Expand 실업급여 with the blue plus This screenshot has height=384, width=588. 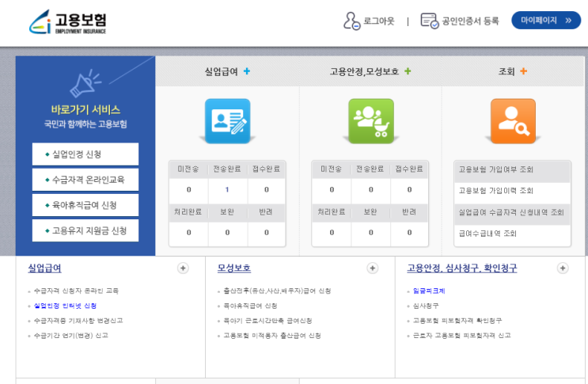click(x=247, y=71)
